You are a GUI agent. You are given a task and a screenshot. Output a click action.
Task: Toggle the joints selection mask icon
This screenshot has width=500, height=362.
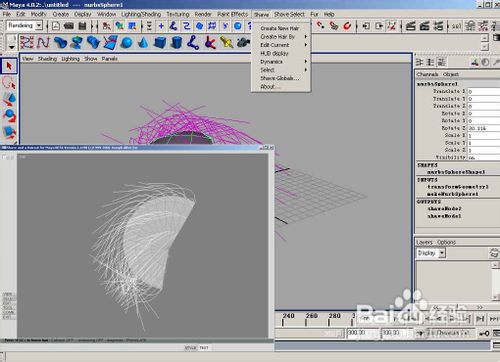173,26
